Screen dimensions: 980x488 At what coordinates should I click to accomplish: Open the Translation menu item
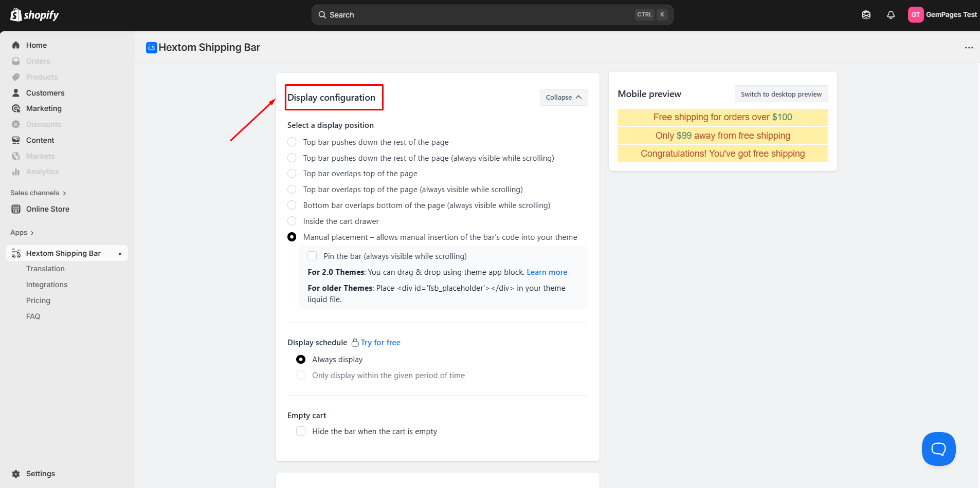[45, 269]
